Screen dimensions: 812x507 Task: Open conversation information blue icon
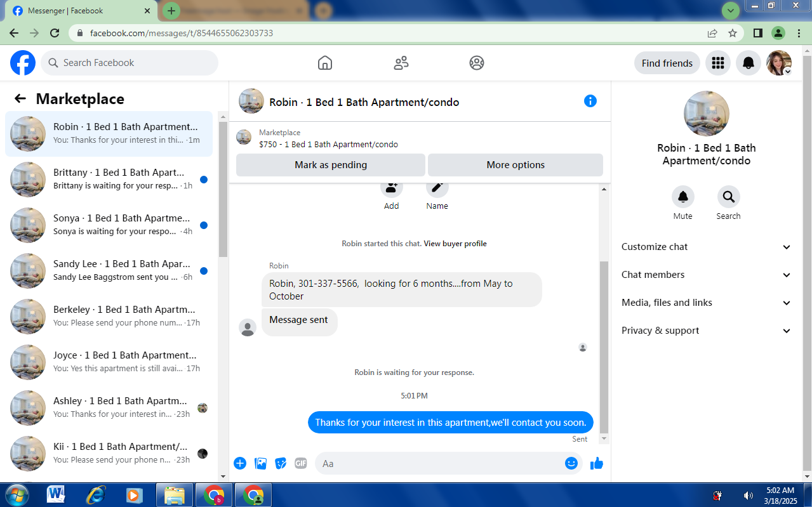pos(590,101)
